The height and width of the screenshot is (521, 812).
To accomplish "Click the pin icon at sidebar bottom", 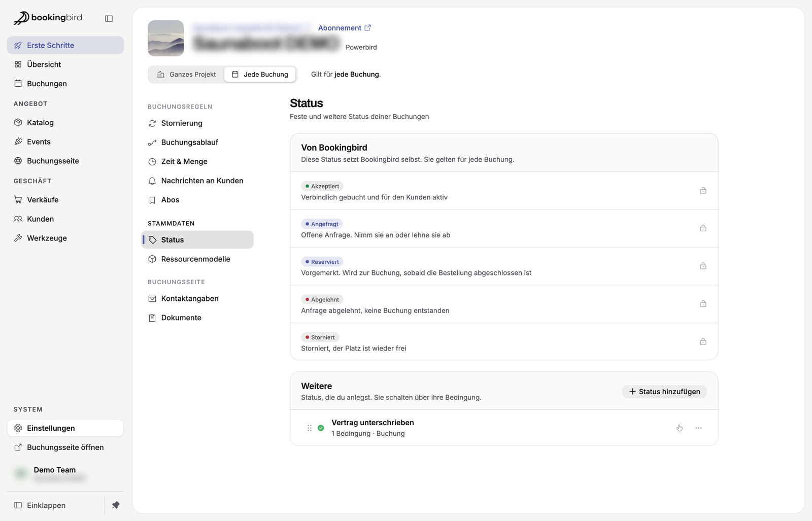I will click(x=116, y=505).
